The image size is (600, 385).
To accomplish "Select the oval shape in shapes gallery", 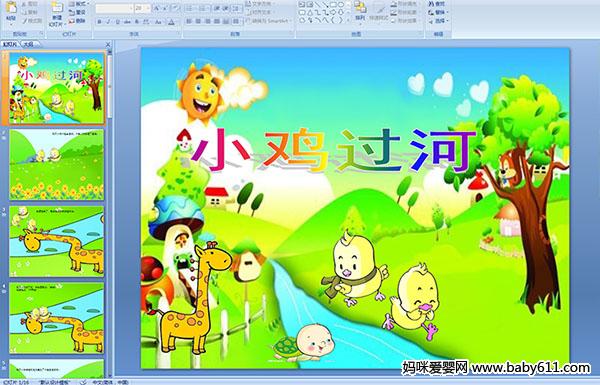I will pos(342,4).
